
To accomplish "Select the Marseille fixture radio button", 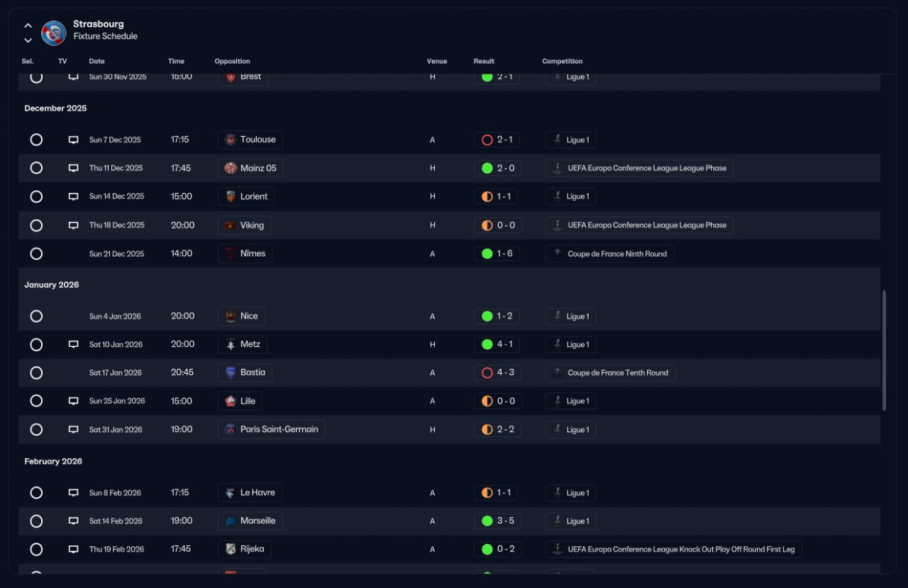I will tap(36, 521).
